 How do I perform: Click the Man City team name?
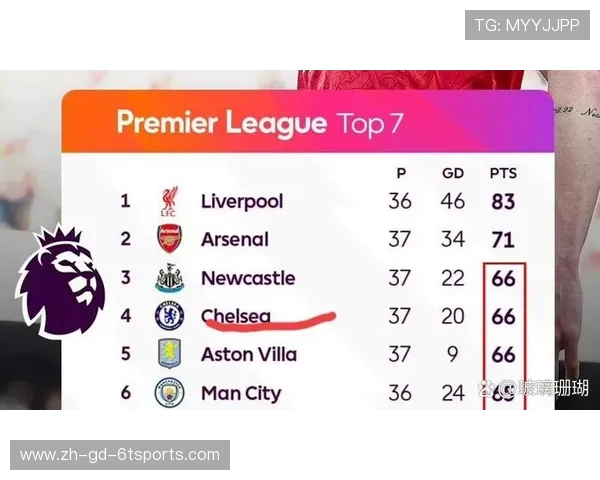(241, 393)
